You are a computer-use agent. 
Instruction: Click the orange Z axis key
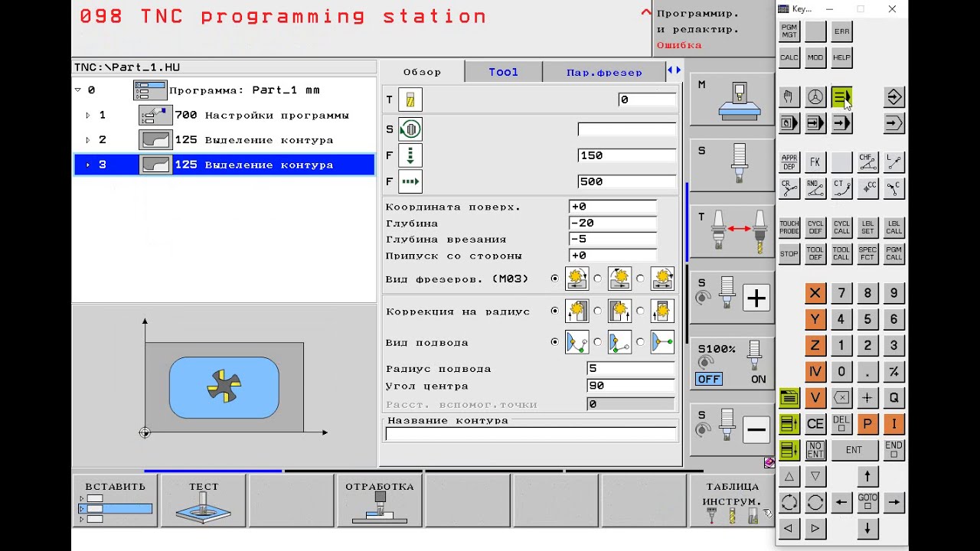pos(815,345)
